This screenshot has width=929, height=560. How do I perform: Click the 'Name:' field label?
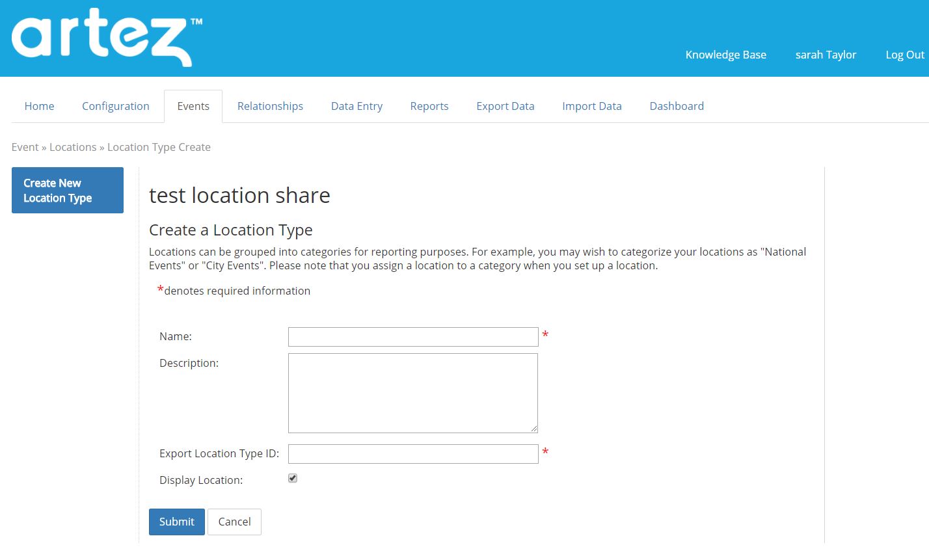point(176,336)
